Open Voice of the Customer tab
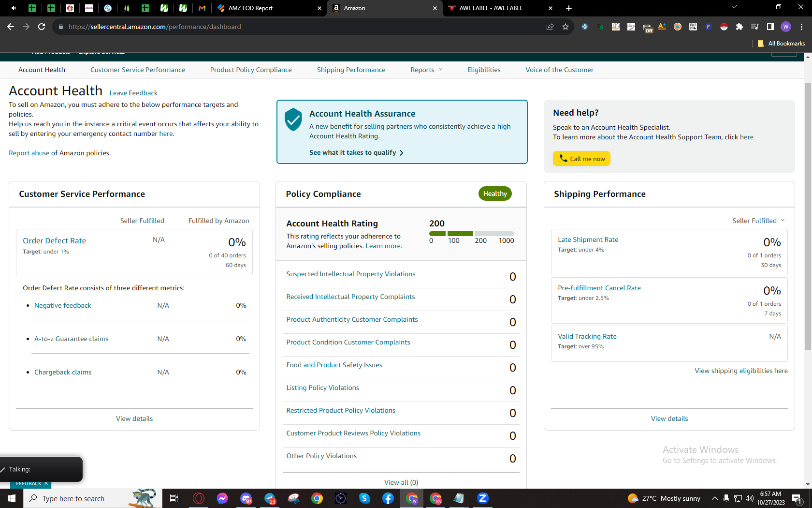 click(560, 70)
